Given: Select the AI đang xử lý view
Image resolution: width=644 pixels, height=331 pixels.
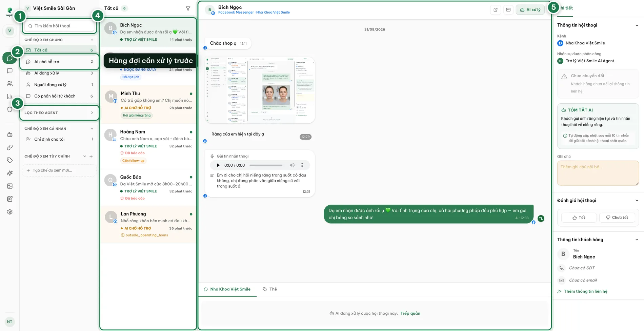Looking at the screenshot, I should [59, 73].
